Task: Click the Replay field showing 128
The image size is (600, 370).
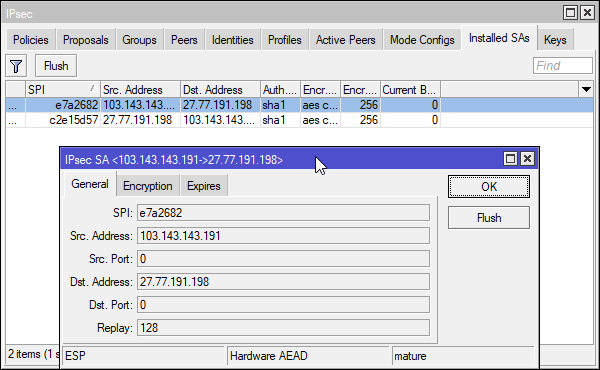Action: click(283, 328)
